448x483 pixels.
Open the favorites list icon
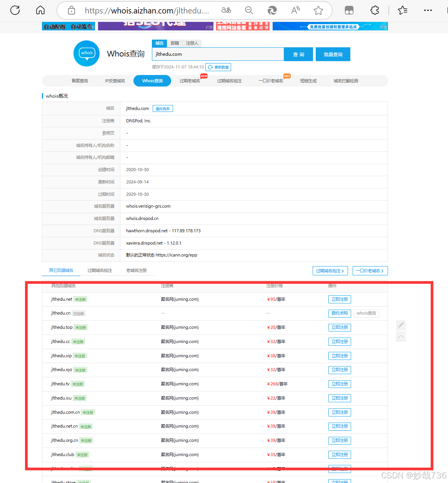point(403,10)
